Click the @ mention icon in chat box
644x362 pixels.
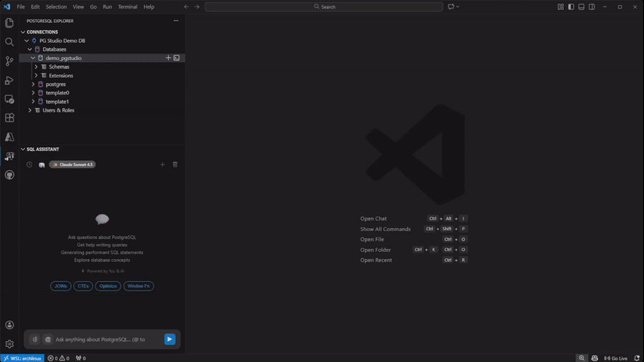coord(48,339)
